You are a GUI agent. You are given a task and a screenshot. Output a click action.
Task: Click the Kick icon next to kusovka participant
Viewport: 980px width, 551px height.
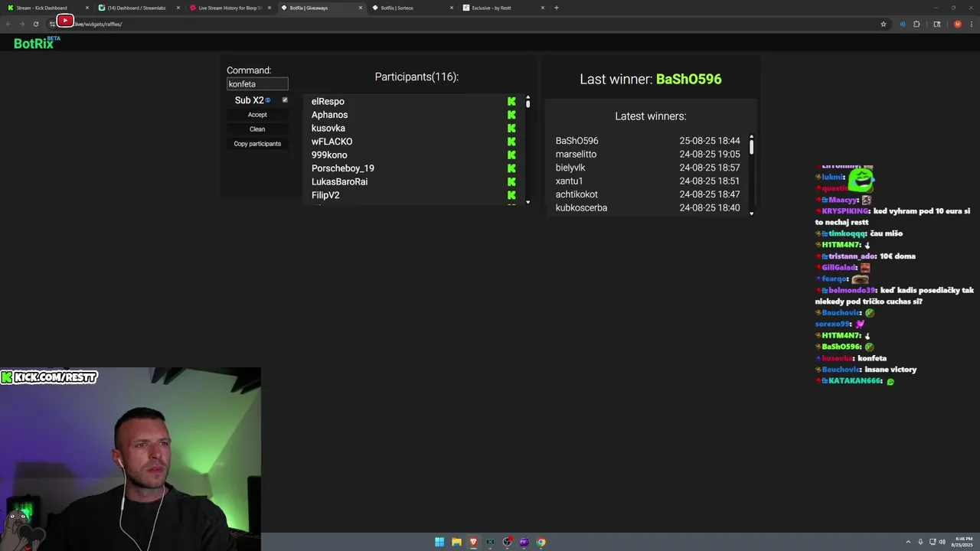coord(511,128)
